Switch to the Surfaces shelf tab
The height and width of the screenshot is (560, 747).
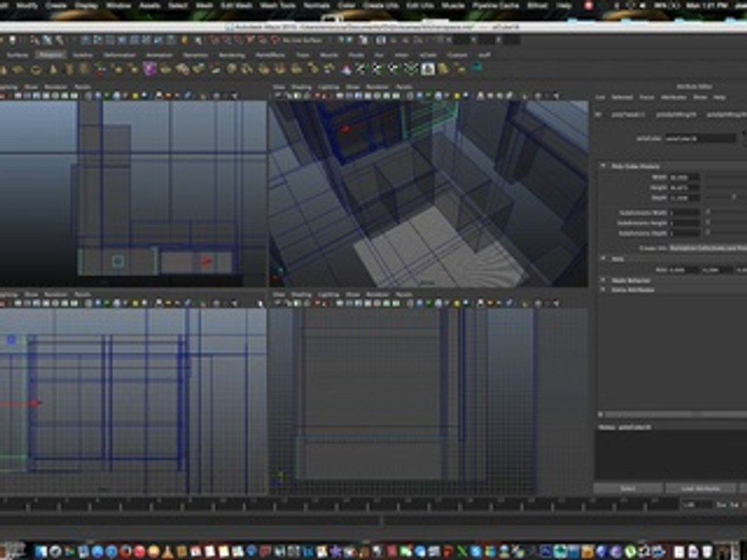[x=18, y=55]
